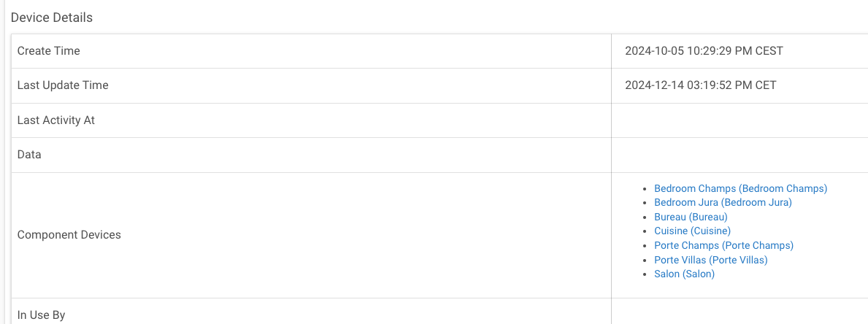Click the empty Data value cell
The height and width of the screenshot is (324, 868).
point(739,155)
